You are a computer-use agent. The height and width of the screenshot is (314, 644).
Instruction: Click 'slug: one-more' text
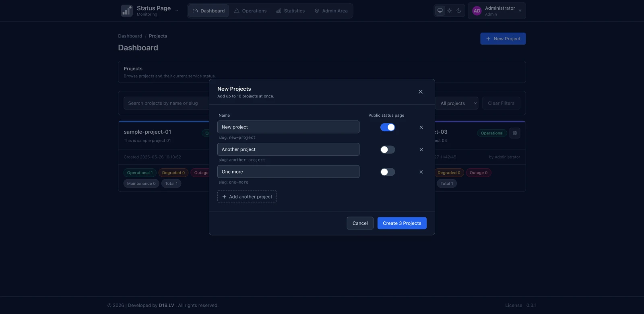coord(233,182)
